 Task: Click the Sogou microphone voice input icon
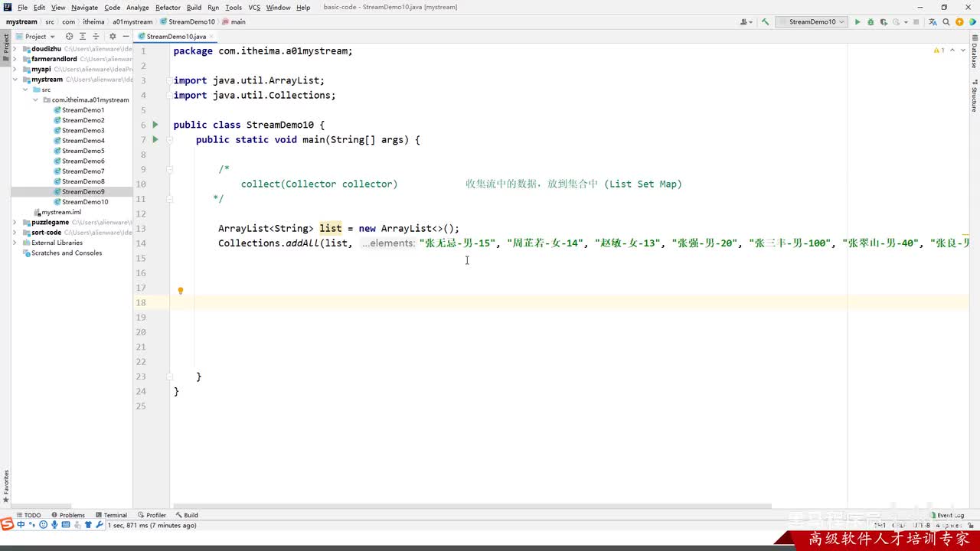[x=54, y=525]
